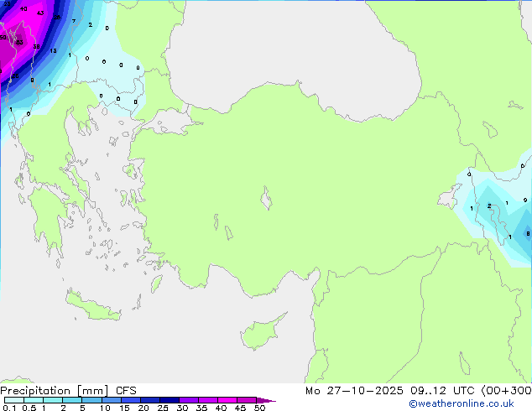Click the '(00+300' forecast offset text
532x411 pixels.
click(506, 391)
